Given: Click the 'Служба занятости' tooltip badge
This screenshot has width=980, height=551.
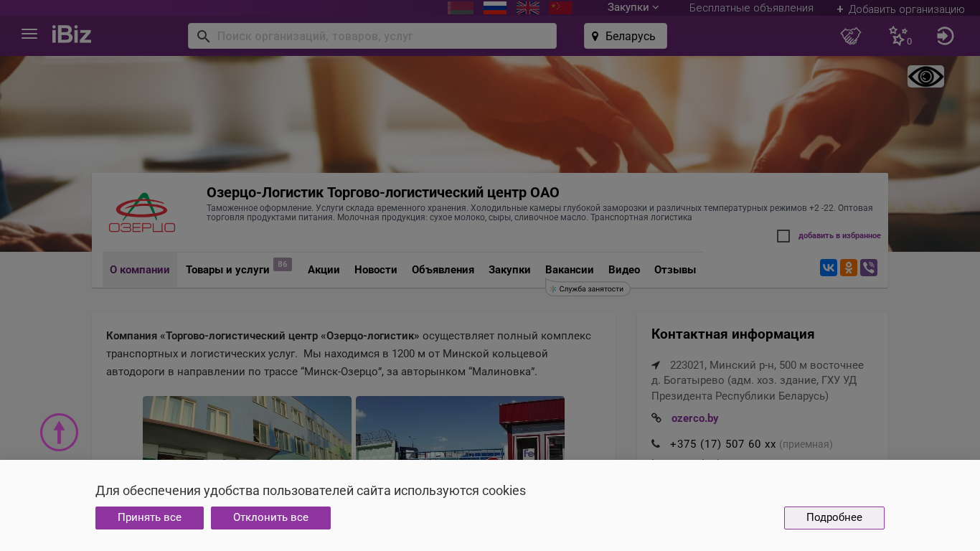Looking at the screenshot, I should 588,288.
